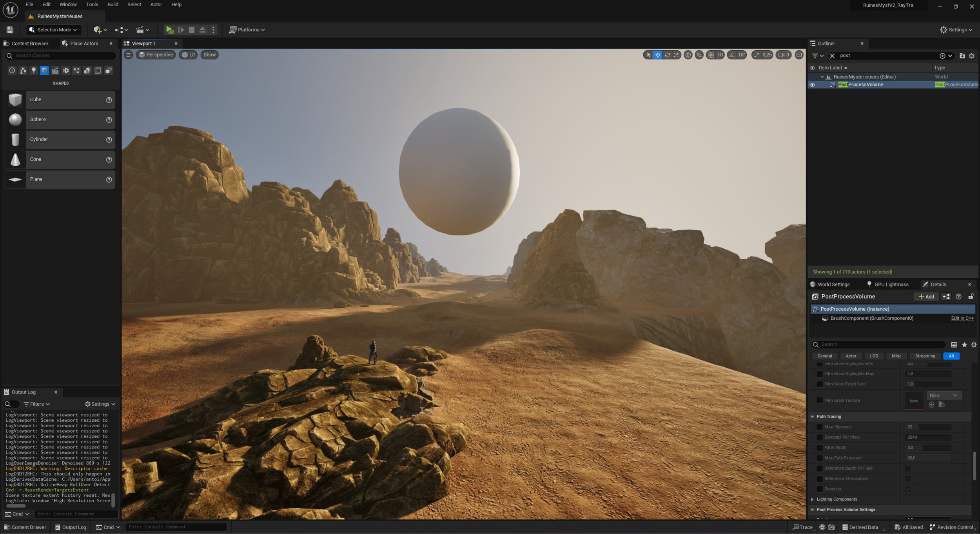Screen dimensions: 980x534
Task: Click the Play level button
Action: (169, 29)
